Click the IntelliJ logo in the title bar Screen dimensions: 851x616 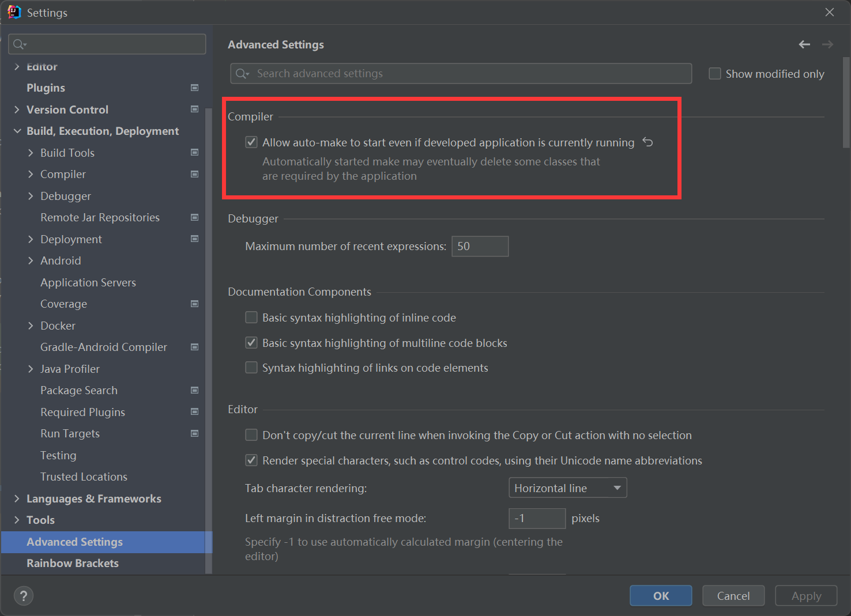(14, 12)
